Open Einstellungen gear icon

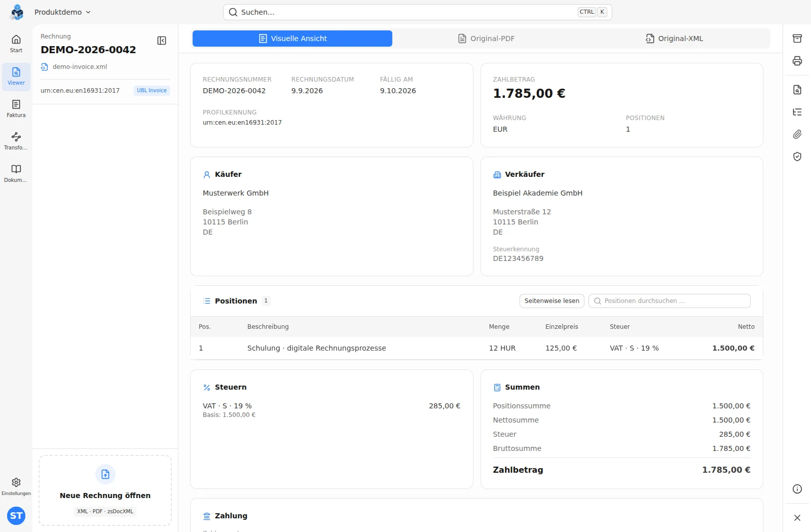click(16, 482)
